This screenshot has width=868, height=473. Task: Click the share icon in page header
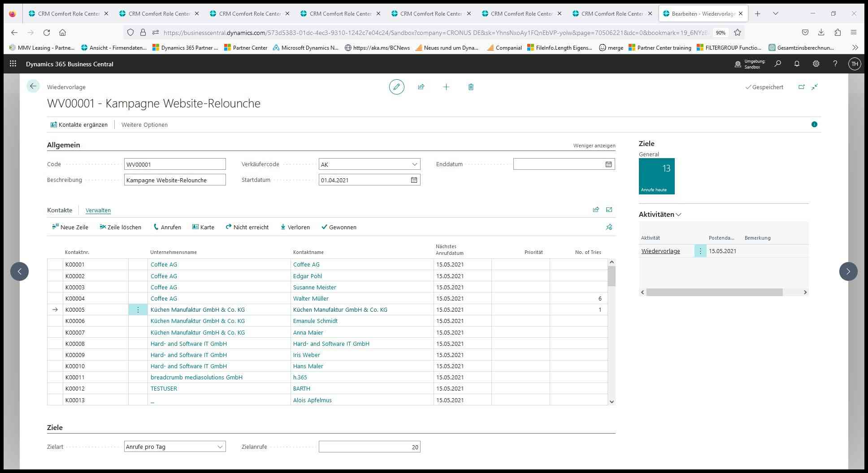click(x=421, y=87)
